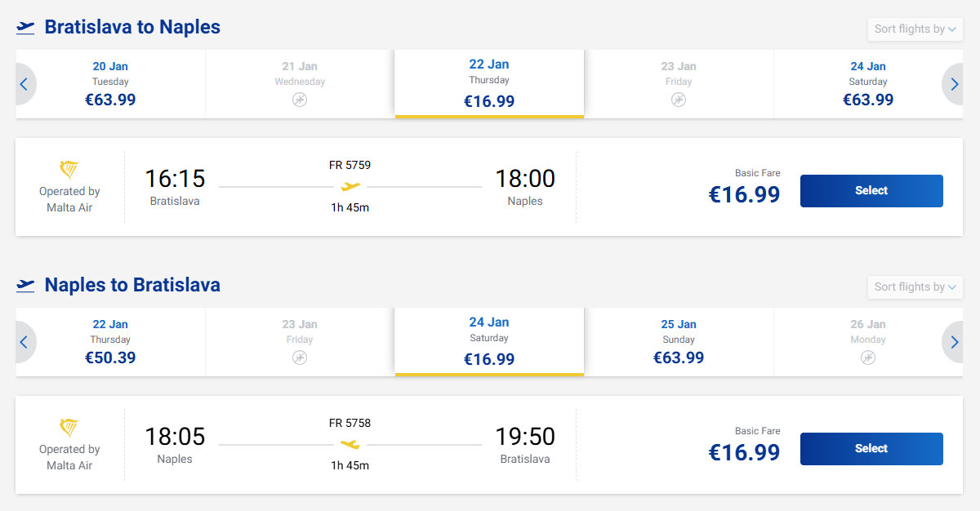
Task: Click the Ryanair harp logo on the outbound flight
Action: point(69,170)
